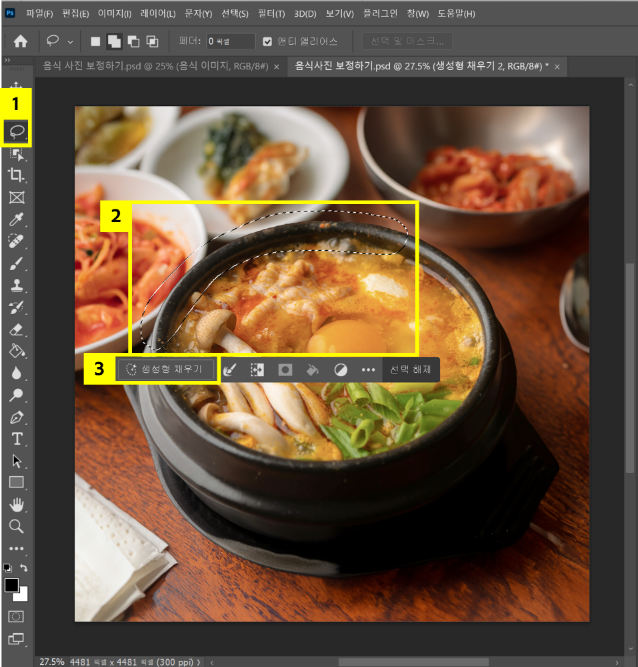638x667 pixels.
Task: Select the Spot Healing Brush tool
Action: (17, 241)
